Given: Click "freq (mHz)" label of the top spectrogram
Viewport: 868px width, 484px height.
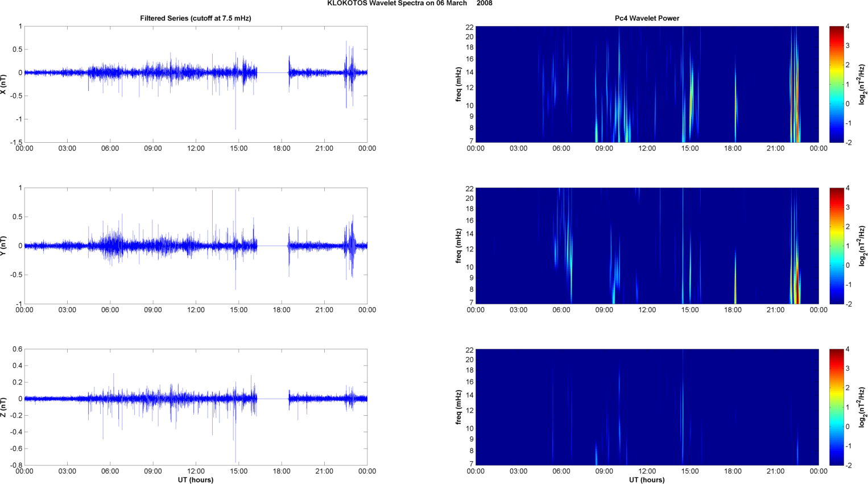Looking at the screenshot, I should click(458, 84).
